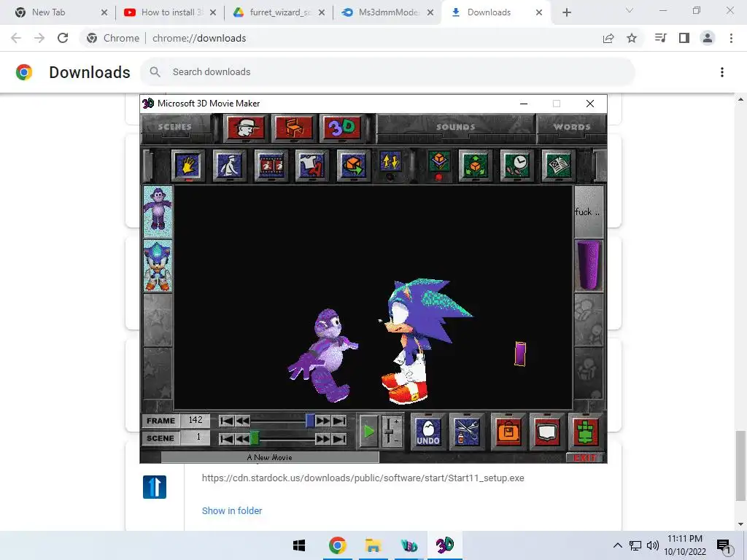This screenshot has height=560, width=747.
Task: Select the Resize cube tool
Action: pos(475,166)
